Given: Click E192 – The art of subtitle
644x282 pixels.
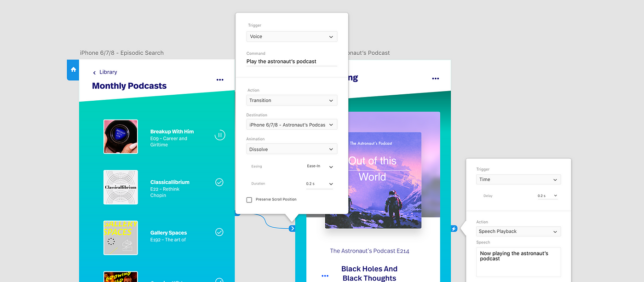Looking at the screenshot, I should 168,240.
